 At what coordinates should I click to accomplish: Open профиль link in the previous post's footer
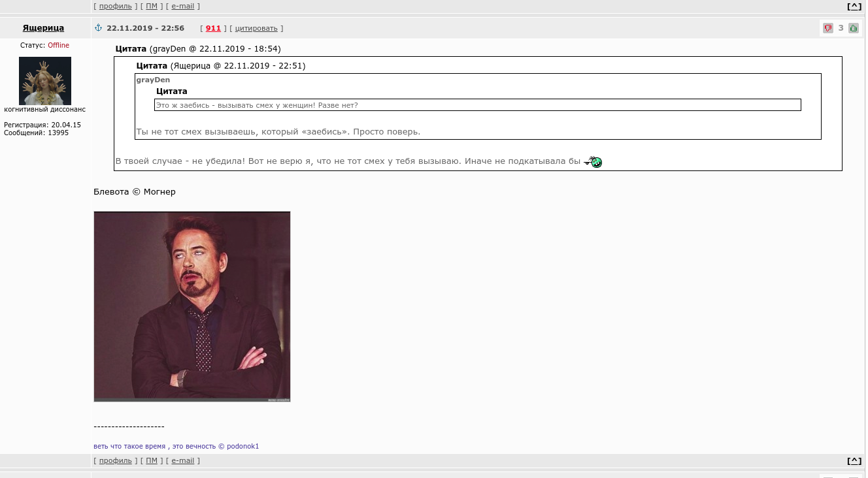(116, 6)
